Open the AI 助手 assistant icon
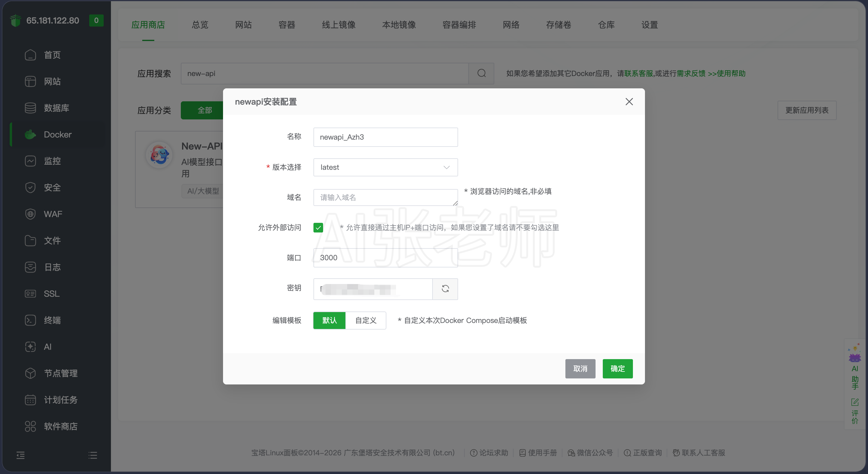Screen dimensions: 868x474 [x=855, y=366]
